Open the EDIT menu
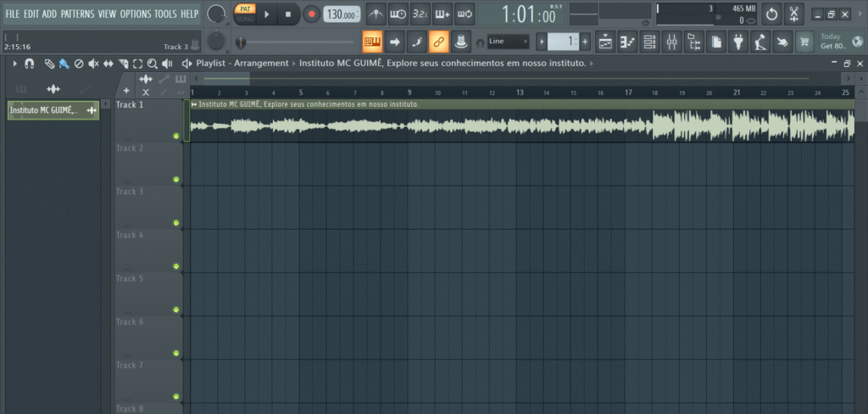The image size is (868, 414). pos(31,14)
